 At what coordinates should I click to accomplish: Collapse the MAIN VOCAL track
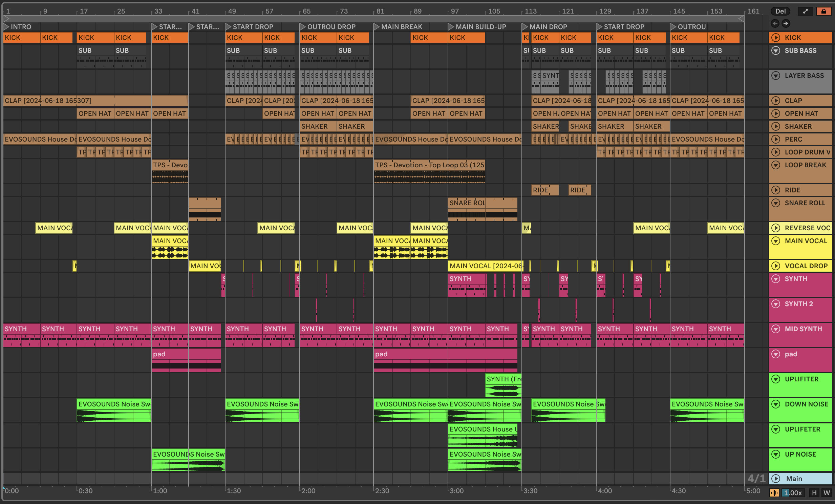pyautogui.click(x=776, y=241)
